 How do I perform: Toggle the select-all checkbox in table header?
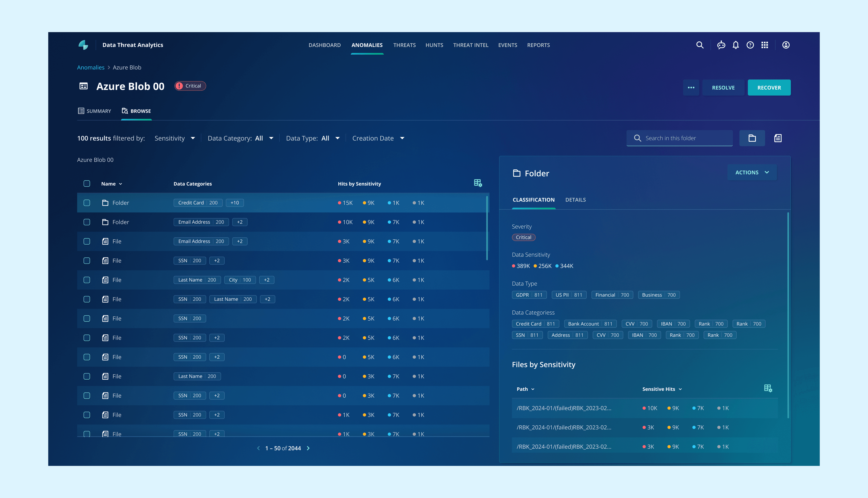coord(87,184)
